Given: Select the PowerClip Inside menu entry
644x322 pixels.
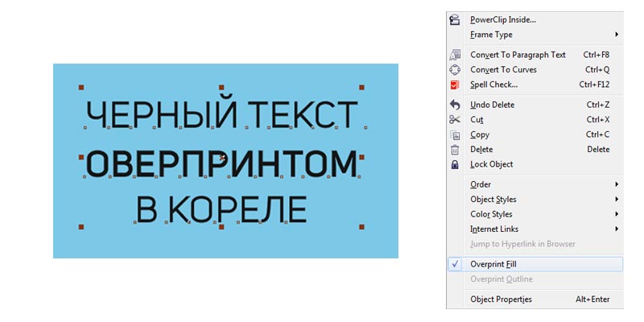Looking at the screenshot, I should tap(502, 20).
